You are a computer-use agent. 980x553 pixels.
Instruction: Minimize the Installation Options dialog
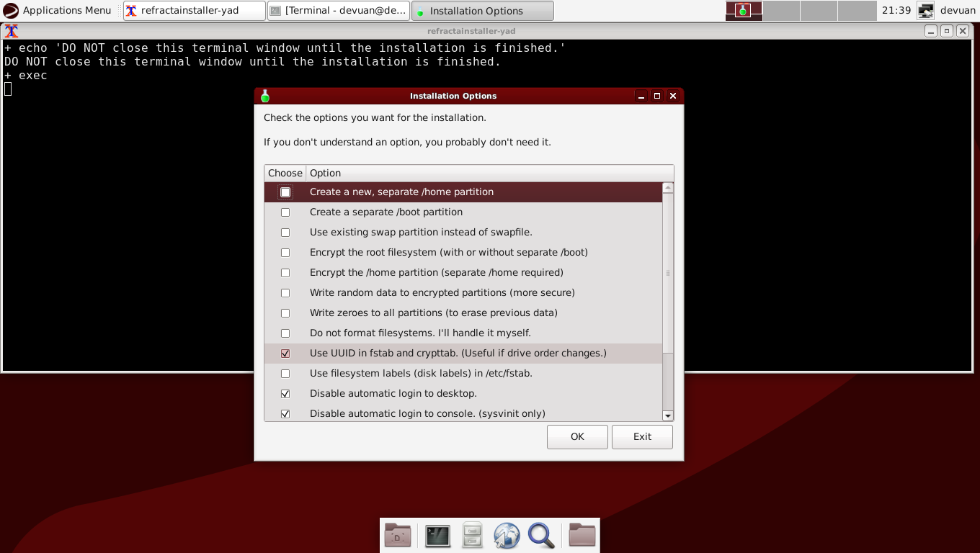[x=641, y=96]
